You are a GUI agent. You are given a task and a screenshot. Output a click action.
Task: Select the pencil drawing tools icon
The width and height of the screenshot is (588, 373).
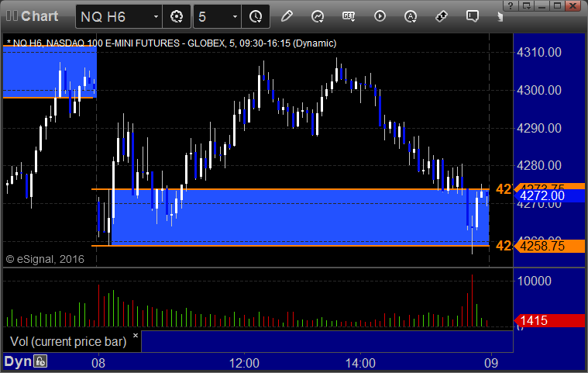[x=287, y=16]
